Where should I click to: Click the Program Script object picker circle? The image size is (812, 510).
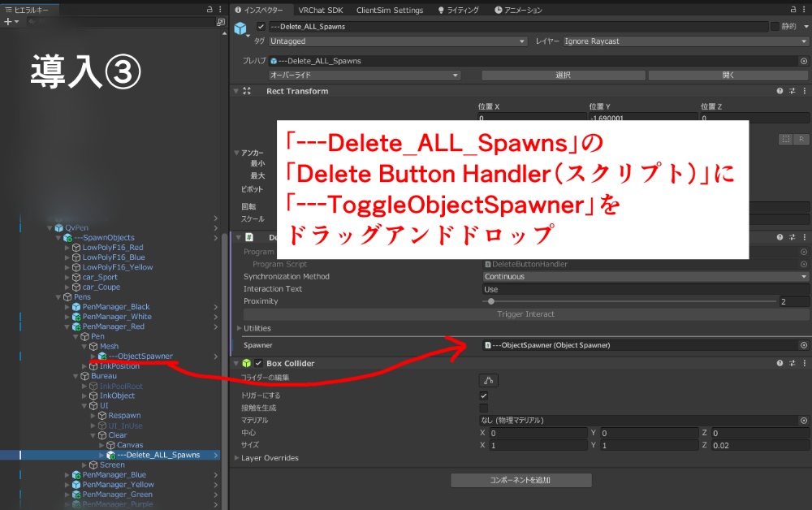pyautogui.click(x=804, y=264)
